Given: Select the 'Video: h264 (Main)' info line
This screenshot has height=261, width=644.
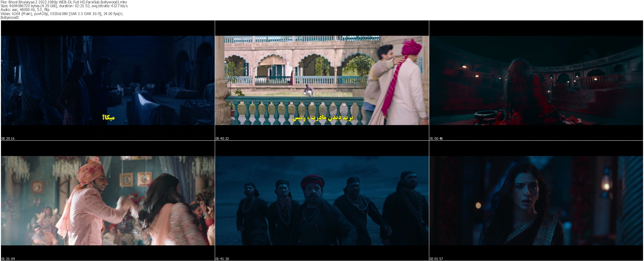Looking at the screenshot, I should coord(62,14).
